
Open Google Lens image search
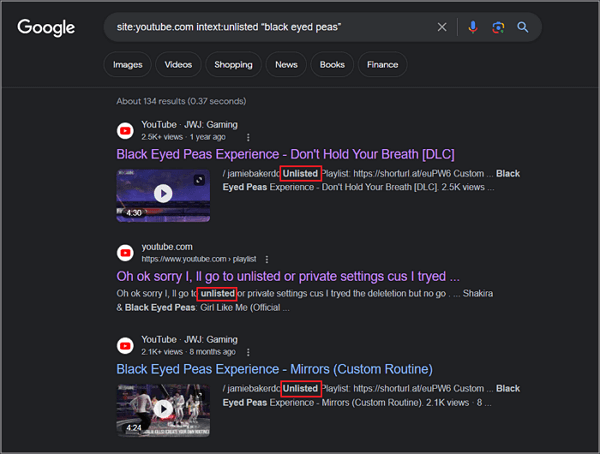point(498,27)
